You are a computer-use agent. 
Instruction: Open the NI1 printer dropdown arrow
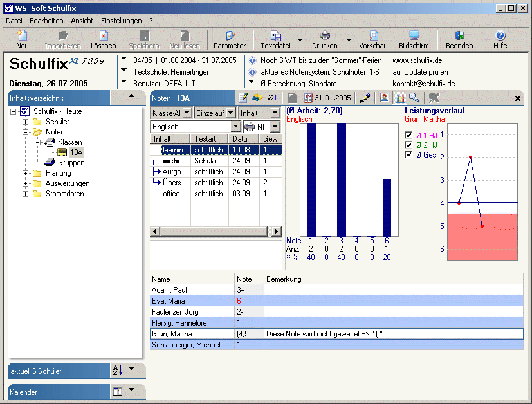275,127
